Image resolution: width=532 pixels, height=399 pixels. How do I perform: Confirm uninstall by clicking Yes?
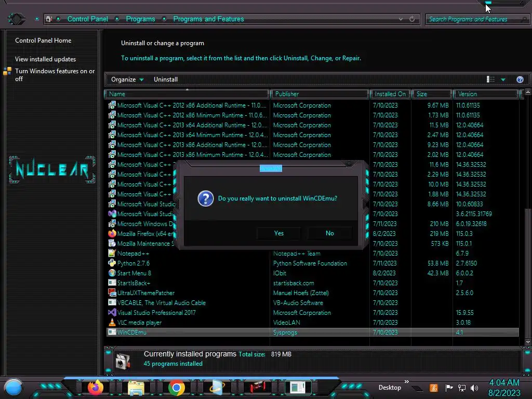click(278, 233)
